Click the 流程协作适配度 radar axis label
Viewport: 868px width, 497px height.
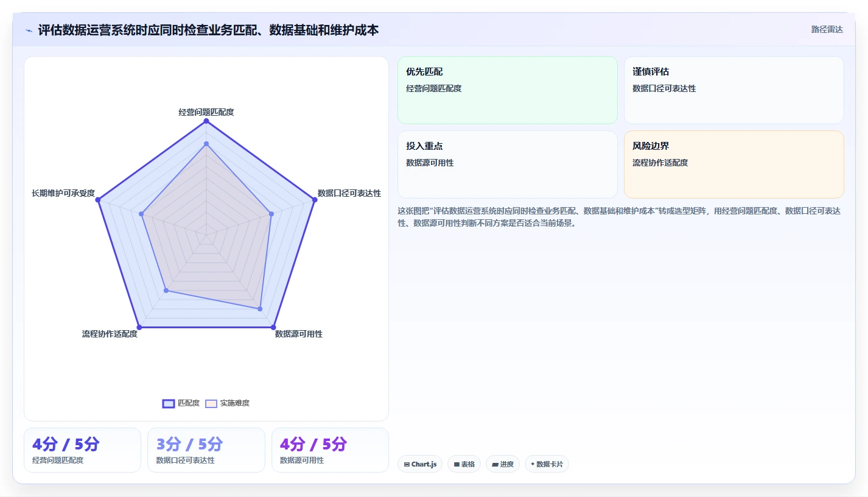110,334
